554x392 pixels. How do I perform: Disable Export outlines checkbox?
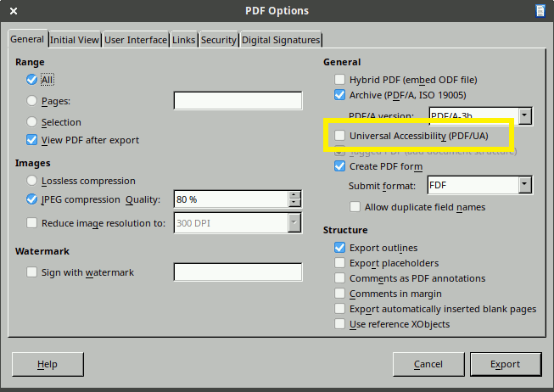pos(340,248)
